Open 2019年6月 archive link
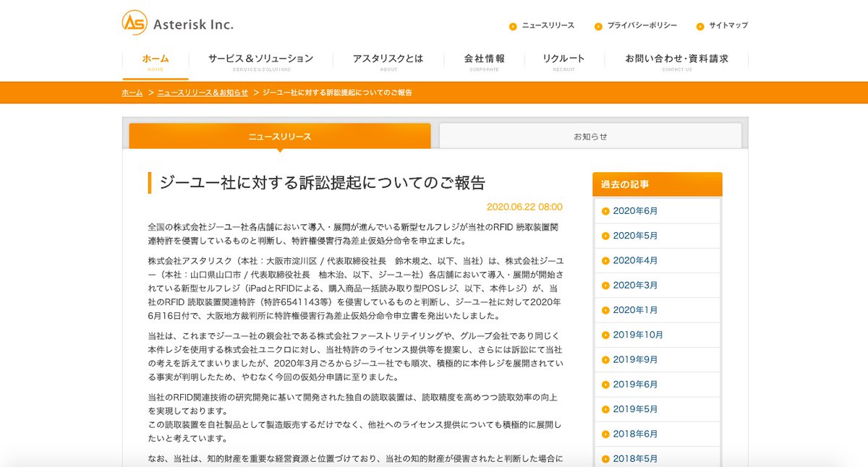The height and width of the screenshot is (467, 868). click(635, 385)
